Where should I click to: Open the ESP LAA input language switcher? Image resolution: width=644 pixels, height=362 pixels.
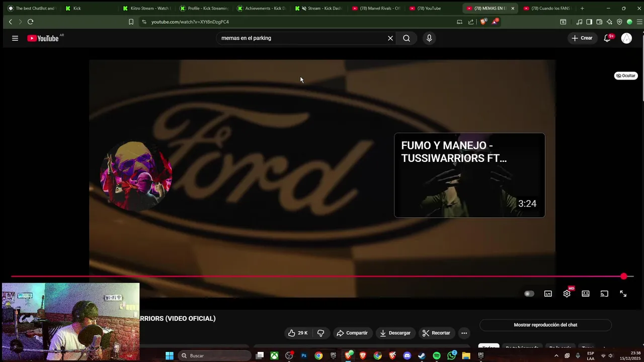591,355
